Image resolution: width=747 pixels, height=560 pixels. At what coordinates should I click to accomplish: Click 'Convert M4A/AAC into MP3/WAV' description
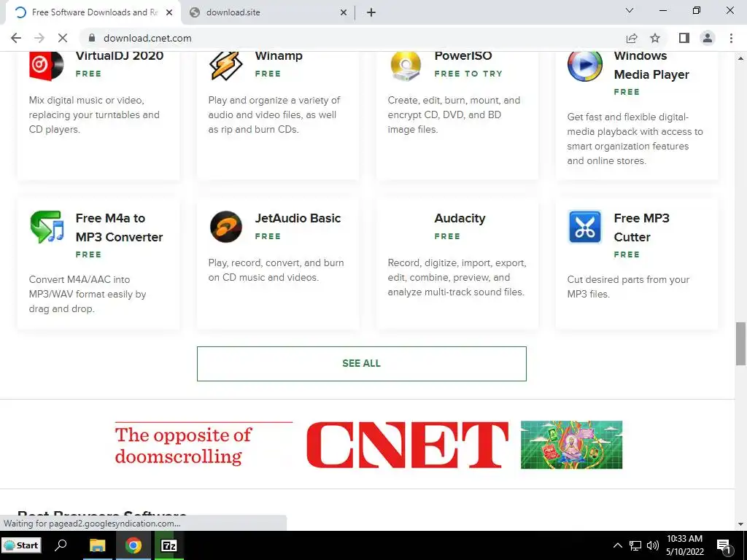click(x=88, y=295)
